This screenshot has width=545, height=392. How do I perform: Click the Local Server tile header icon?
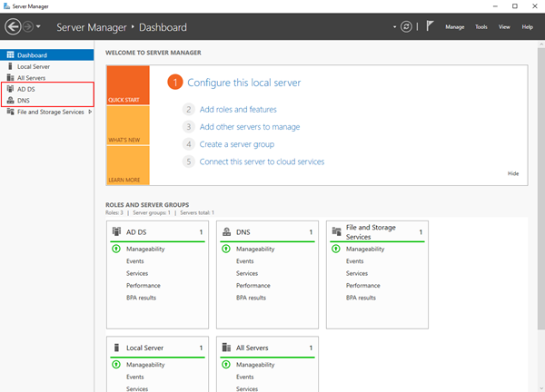coord(117,348)
